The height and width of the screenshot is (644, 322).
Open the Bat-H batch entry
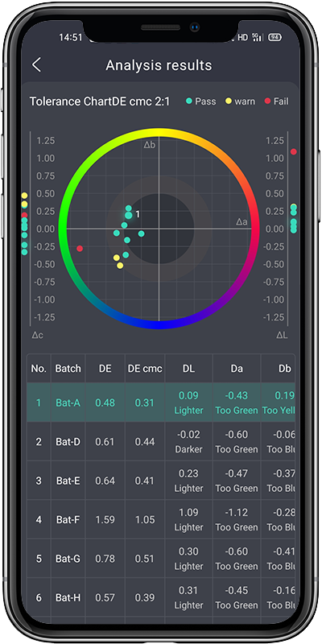(161, 597)
